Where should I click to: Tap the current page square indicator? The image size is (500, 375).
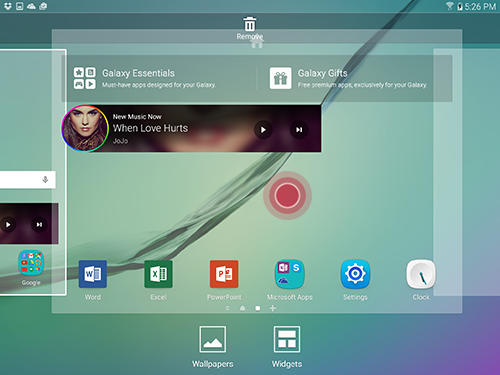pos(258,308)
